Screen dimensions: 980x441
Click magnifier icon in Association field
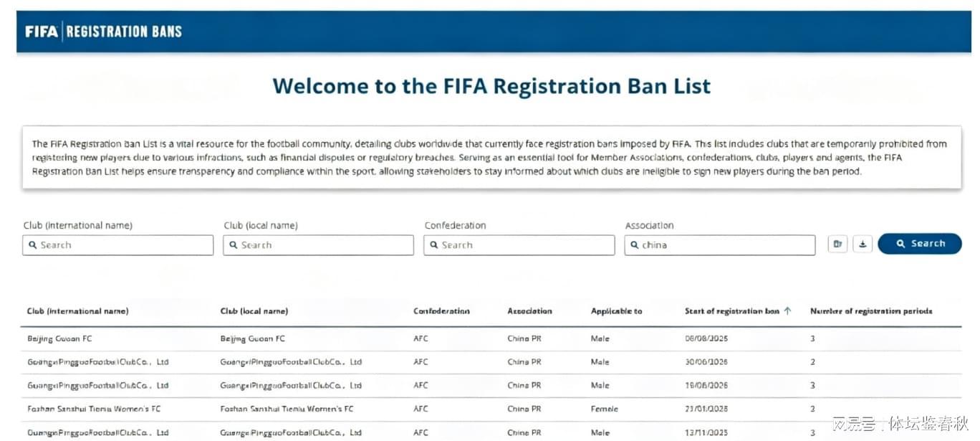click(635, 245)
